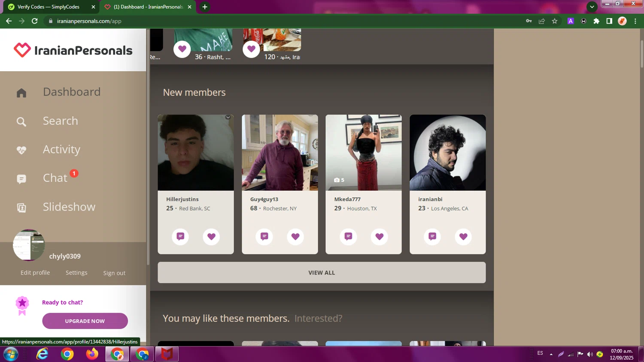Open the Dashboard home icon
644x362 pixels.
pyautogui.click(x=21, y=93)
